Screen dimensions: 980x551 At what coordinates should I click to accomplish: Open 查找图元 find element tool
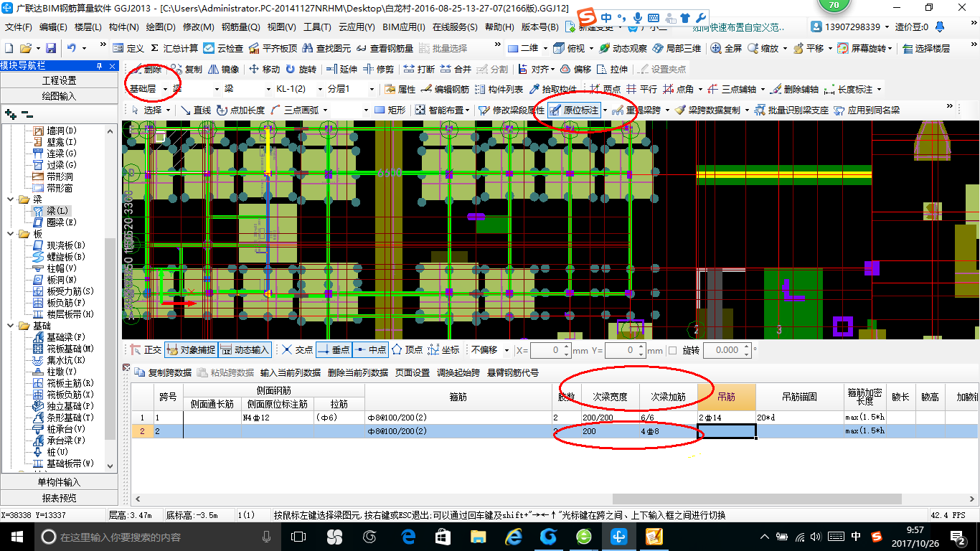[x=327, y=48]
